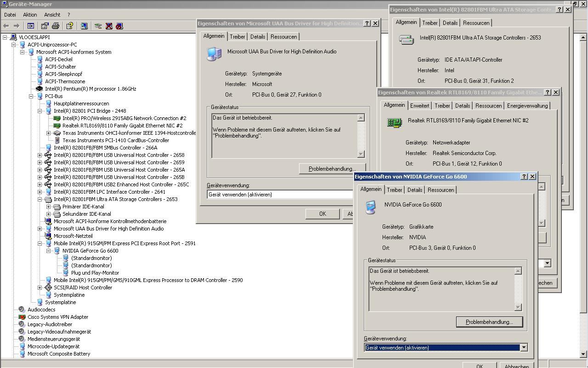Image resolution: width=588 pixels, height=368 pixels.
Task: Click the battery icon of Microsoft-Netzteil
Action: (x=48, y=236)
